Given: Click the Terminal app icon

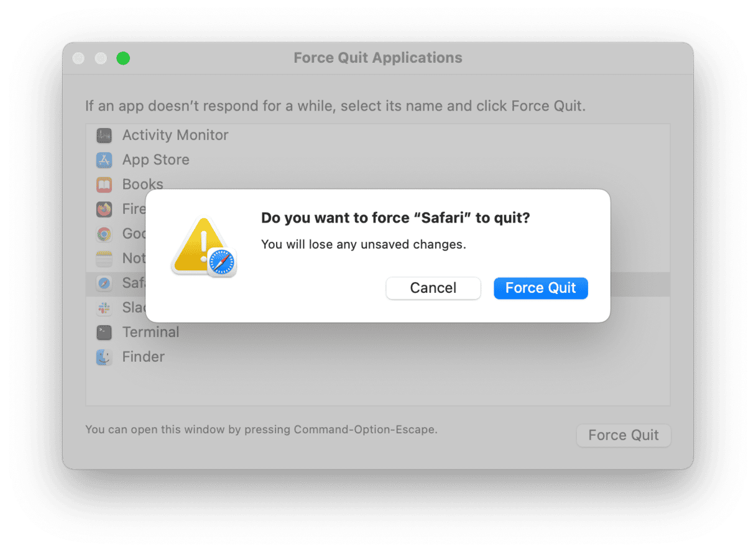Looking at the screenshot, I should [x=104, y=333].
